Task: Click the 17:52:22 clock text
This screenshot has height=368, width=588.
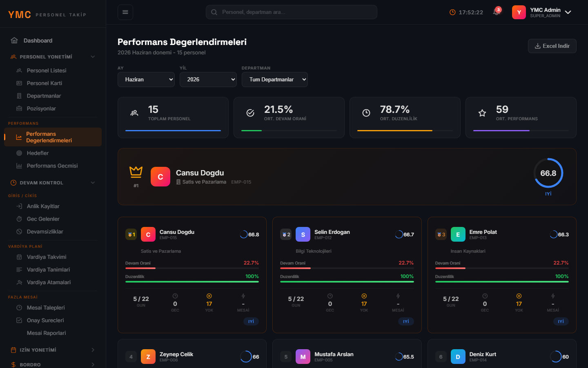Action: coord(471,12)
